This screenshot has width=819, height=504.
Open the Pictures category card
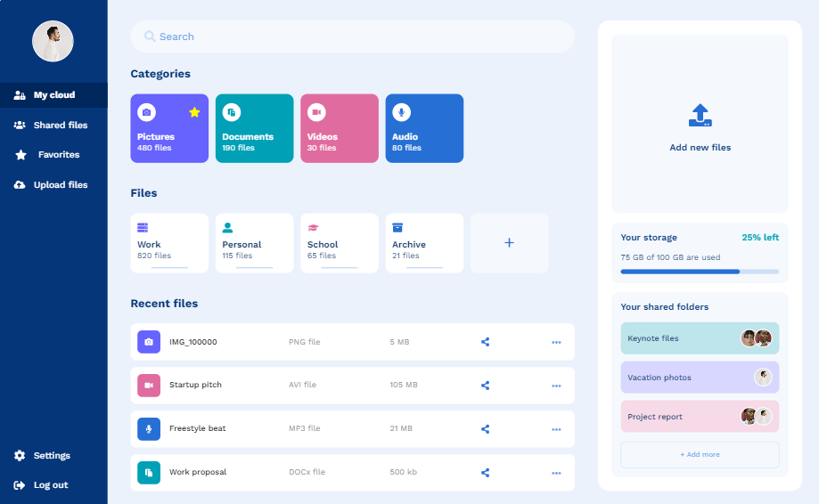[169, 128]
